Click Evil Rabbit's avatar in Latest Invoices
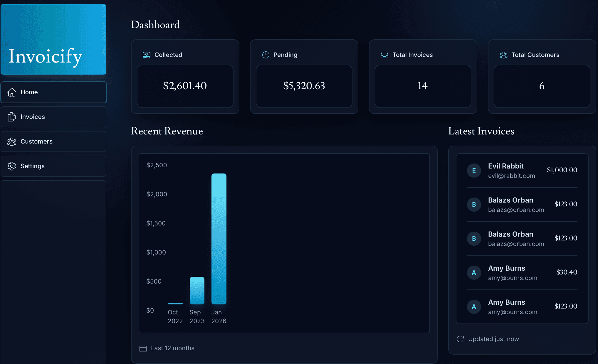Screen dimensions: 598x364 click(x=474, y=170)
